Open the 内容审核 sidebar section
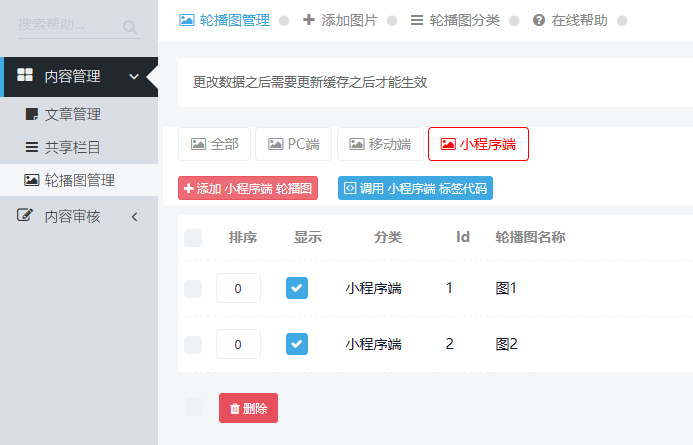The image size is (693, 445). coord(80,217)
